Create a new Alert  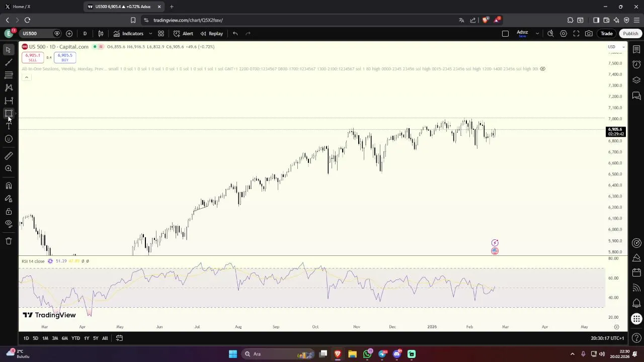tap(183, 34)
